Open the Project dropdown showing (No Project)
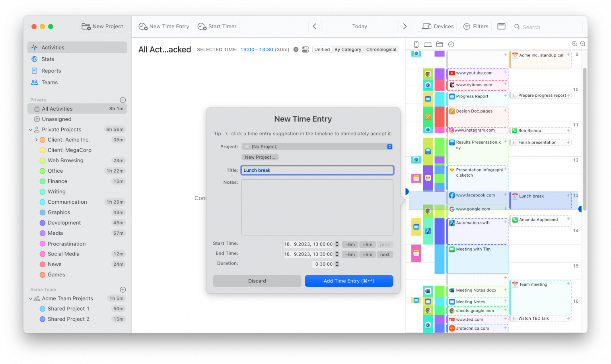The height and width of the screenshot is (364, 611). pyautogui.click(x=317, y=146)
